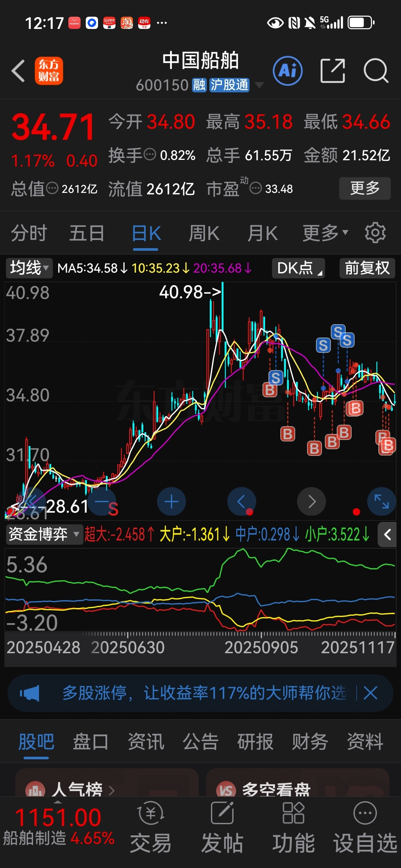The height and width of the screenshot is (868, 401).
Task: Tap the share icon in the header
Action: pos(333,70)
